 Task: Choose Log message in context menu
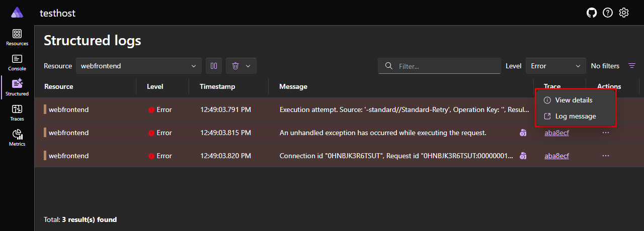click(575, 117)
